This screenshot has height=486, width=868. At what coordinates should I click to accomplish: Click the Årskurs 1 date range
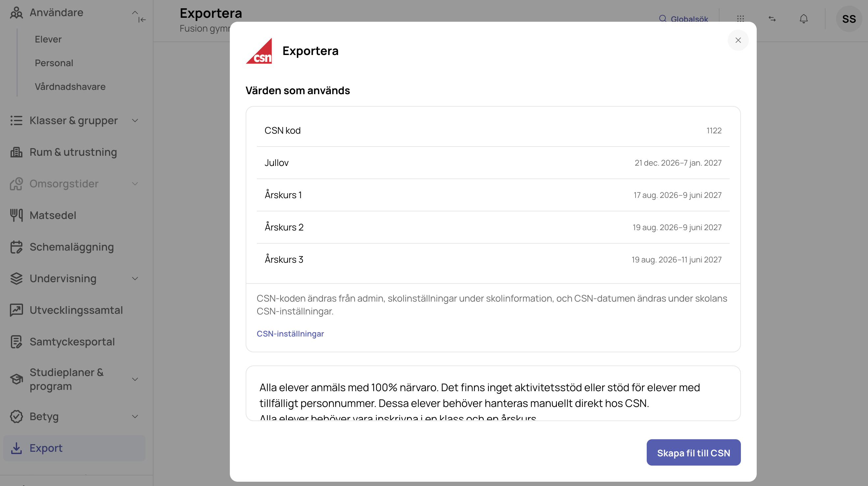tap(677, 195)
